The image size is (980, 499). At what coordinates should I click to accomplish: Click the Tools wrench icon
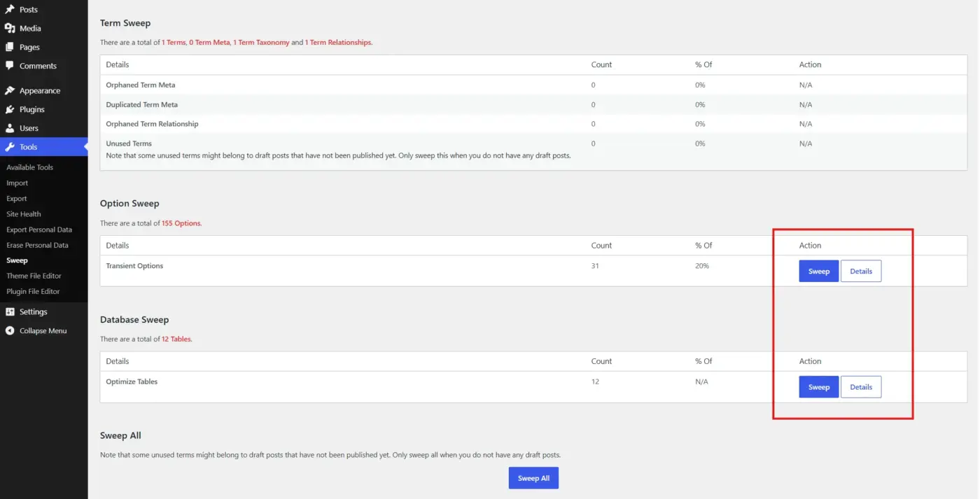10,147
